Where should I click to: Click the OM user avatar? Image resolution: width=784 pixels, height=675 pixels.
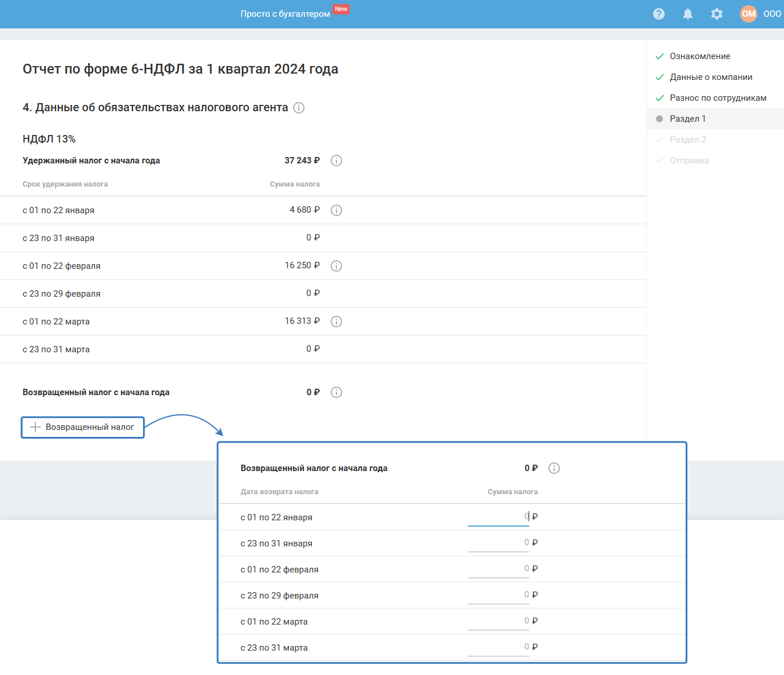click(x=748, y=14)
